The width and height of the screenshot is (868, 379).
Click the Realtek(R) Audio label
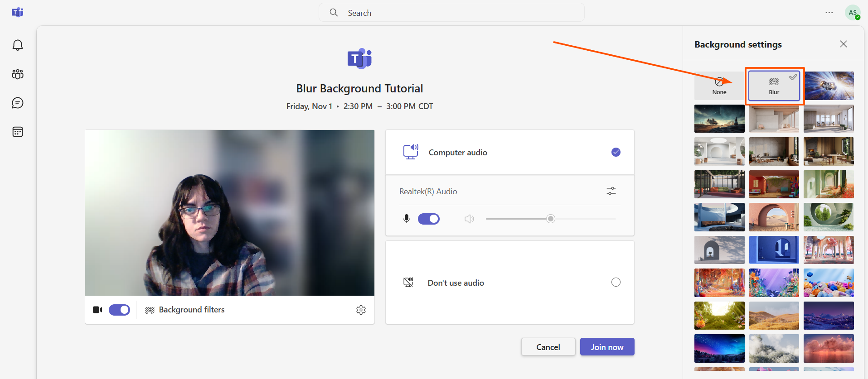click(428, 192)
